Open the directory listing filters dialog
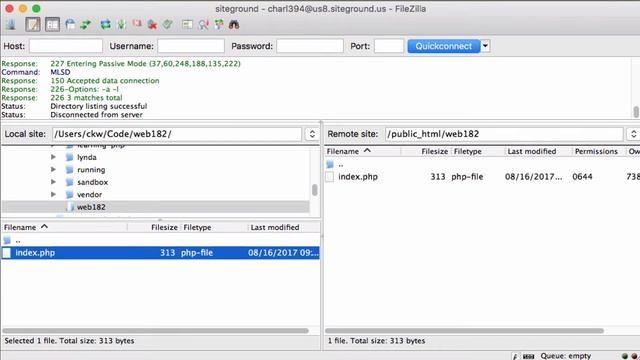 (187, 24)
